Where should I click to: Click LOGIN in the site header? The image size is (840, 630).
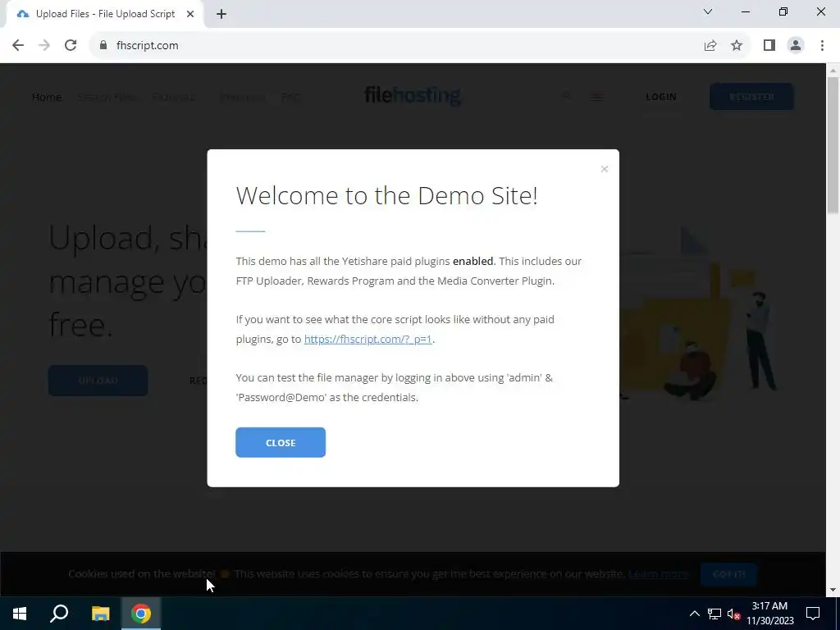(660, 97)
